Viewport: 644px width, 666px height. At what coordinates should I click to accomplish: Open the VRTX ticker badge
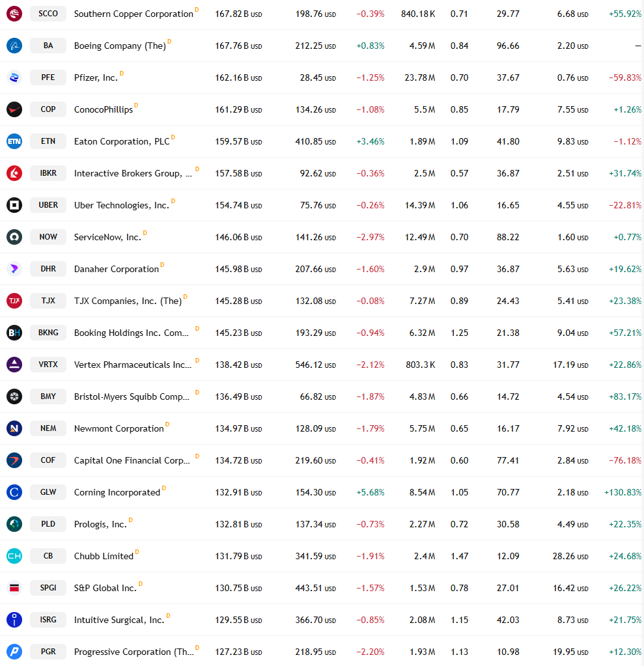pos(48,365)
